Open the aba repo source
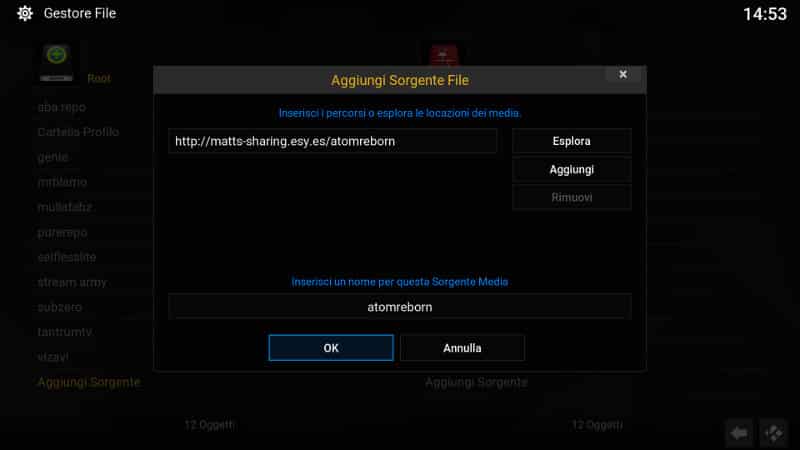Image resolution: width=800 pixels, height=450 pixels. tap(62, 107)
